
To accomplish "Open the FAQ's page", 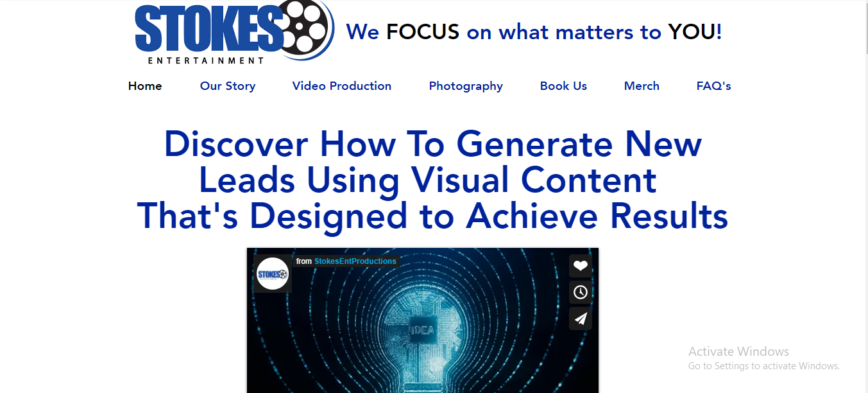I will (714, 86).
